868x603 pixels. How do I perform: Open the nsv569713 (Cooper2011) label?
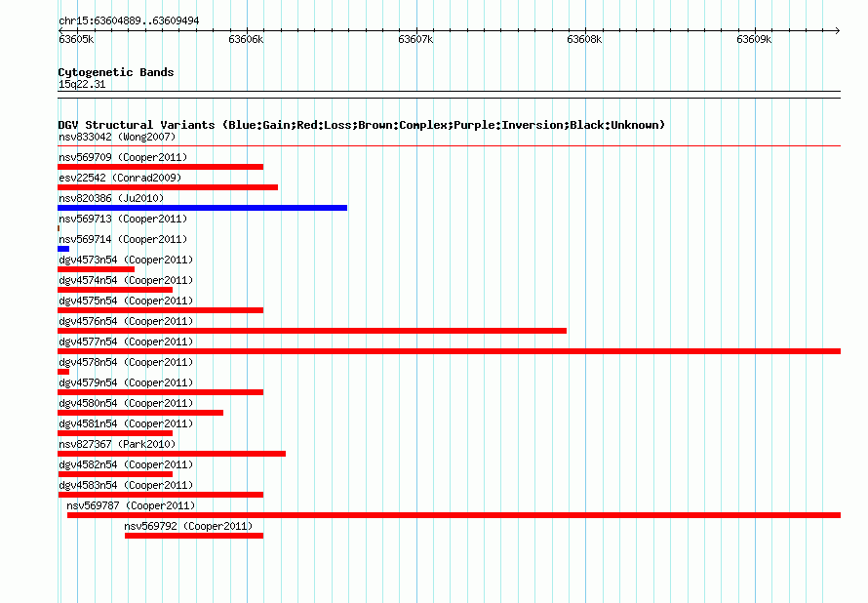123,219
